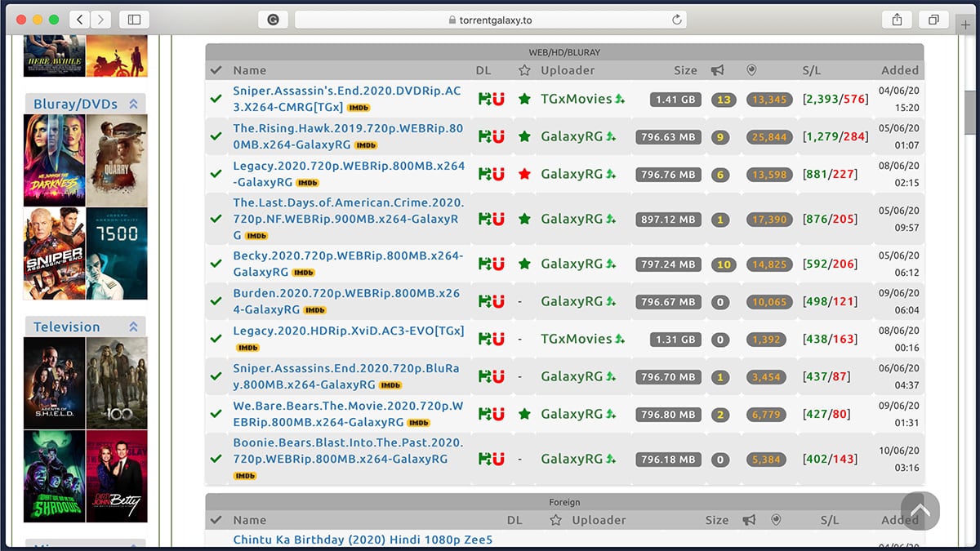Open red magnet link for The.Rising.Hawk.2019
980x551 pixels.
coord(498,136)
